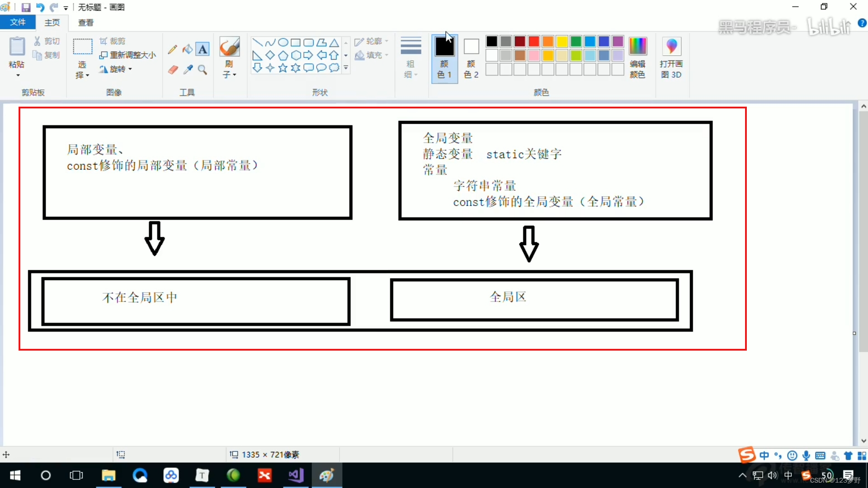
Task: Click the Brushes icon
Action: (229, 47)
